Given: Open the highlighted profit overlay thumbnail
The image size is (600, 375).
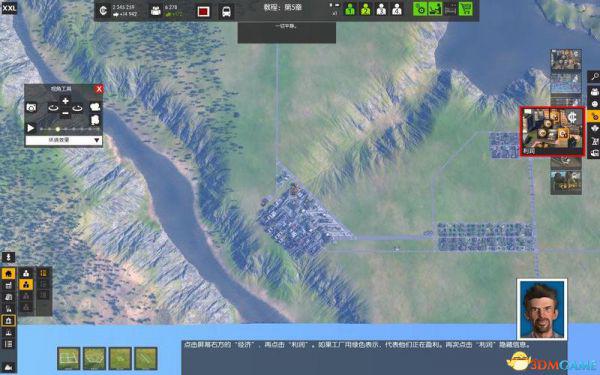Looking at the screenshot, I should pos(552,132).
